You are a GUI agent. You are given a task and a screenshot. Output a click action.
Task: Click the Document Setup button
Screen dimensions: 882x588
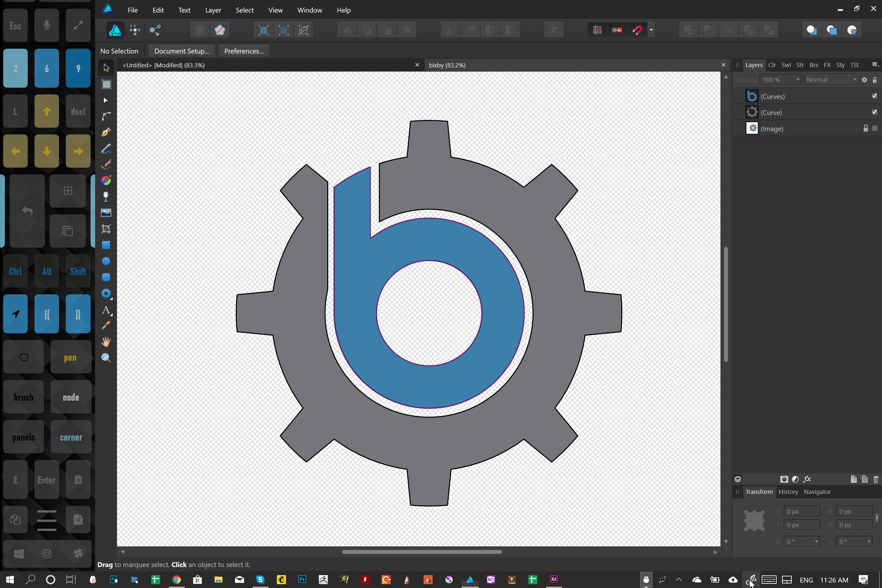[182, 51]
